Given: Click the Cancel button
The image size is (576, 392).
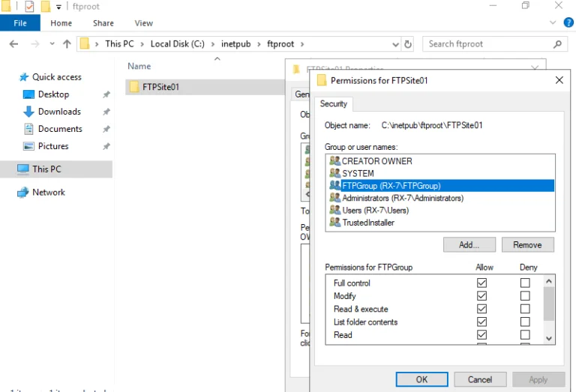Looking at the screenshot, I should 480,379.
